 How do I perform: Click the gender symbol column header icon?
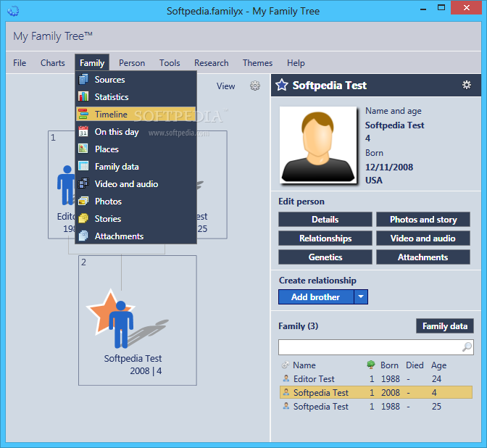click(x=286, y=365)
